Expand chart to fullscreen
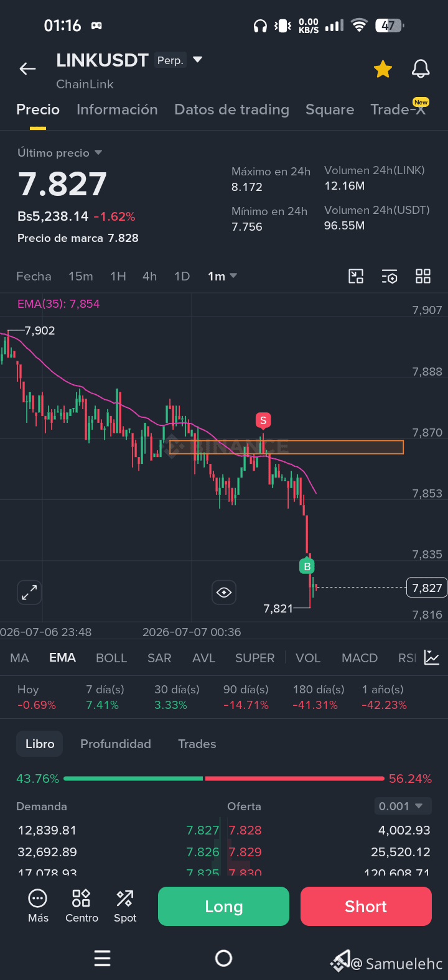 coord(29,593)
